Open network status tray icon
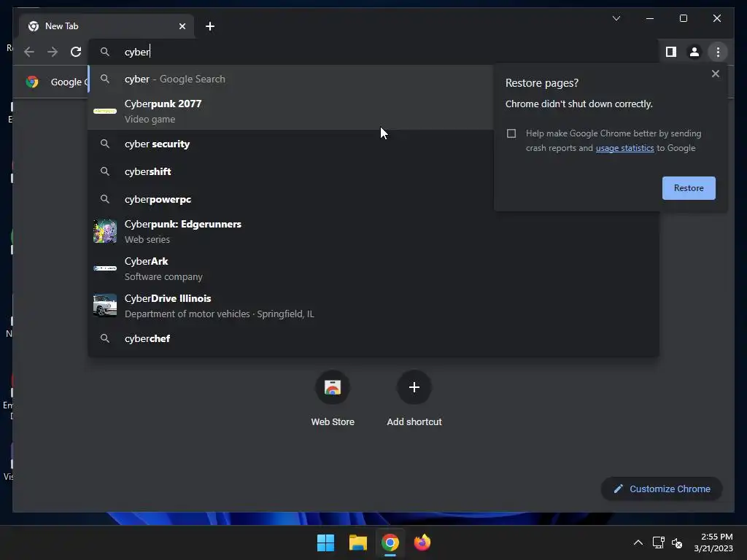 click(x=659, y=542)
